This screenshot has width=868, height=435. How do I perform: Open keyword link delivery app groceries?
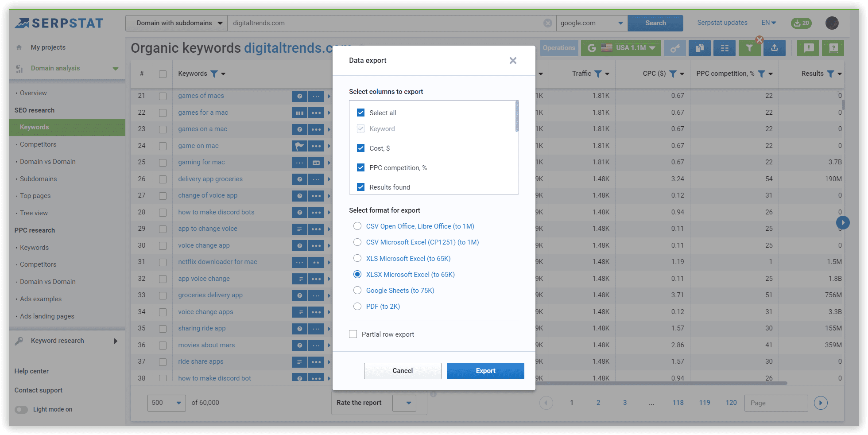point(210,179)
